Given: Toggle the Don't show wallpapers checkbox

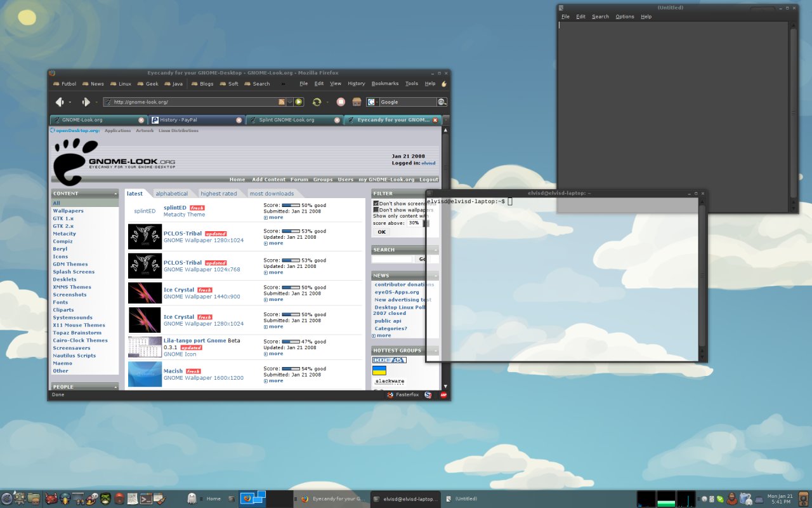Looking at the screenshot, I should [x=376, y=210].
